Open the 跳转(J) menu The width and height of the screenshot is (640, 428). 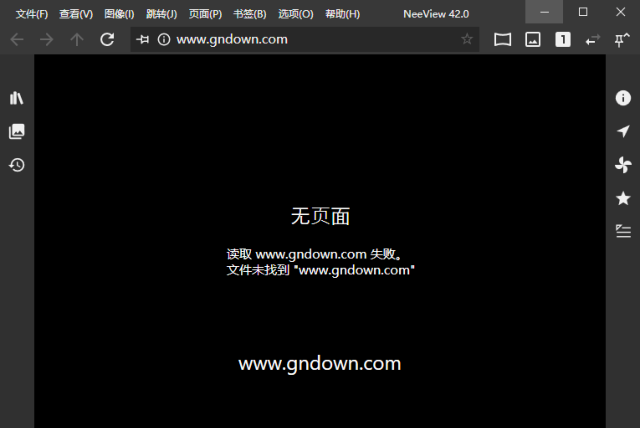pyautogui.click(x=161, y=14)
